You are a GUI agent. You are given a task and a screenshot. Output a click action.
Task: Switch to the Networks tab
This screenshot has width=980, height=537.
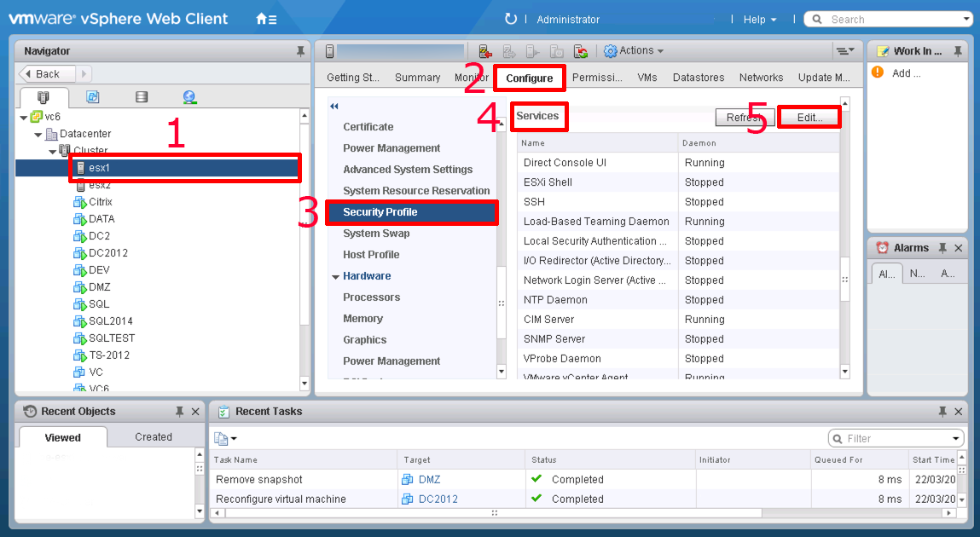761,77
